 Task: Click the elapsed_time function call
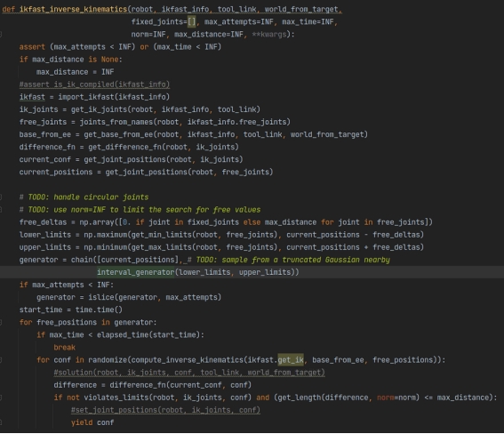point(123,335)
